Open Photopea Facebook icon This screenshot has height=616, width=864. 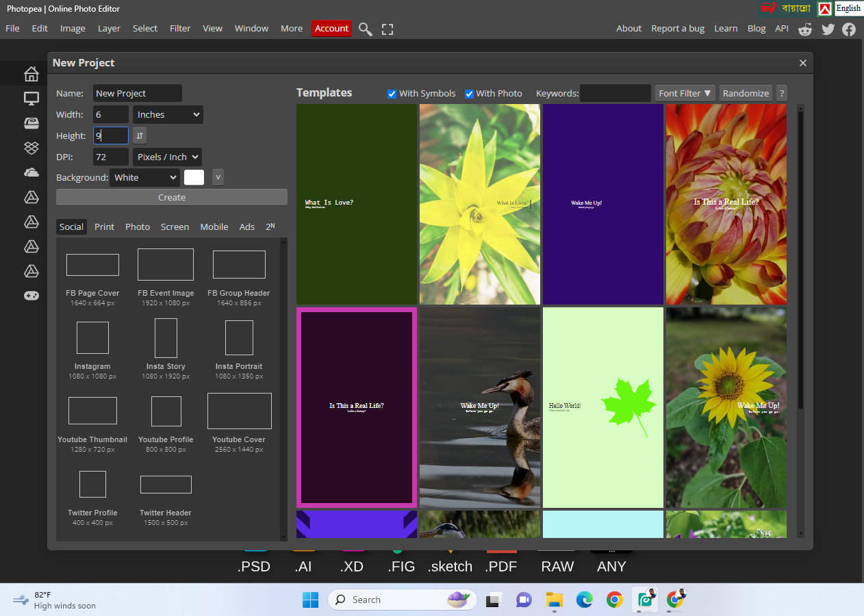pyautogui.click(x=849, y=29)
